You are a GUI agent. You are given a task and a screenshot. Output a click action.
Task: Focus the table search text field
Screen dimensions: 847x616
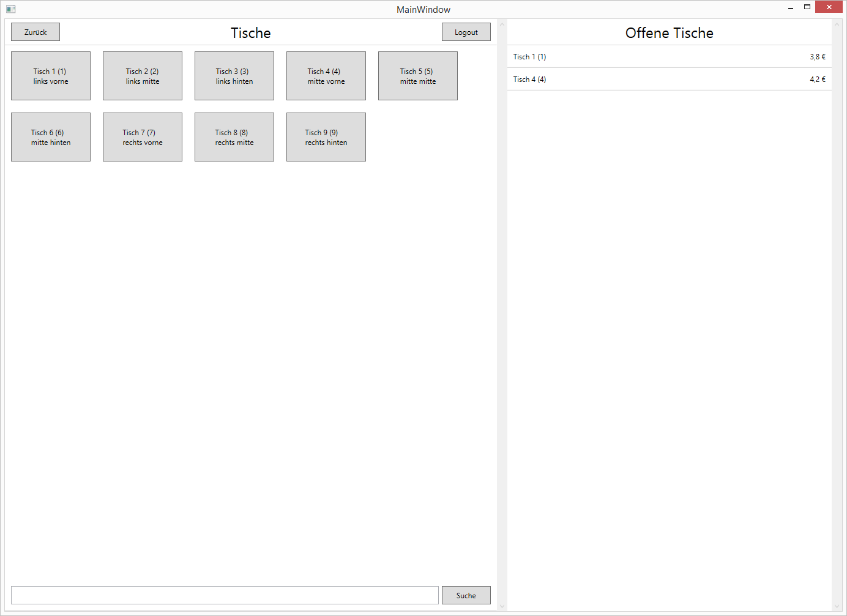tap(225, 595)
